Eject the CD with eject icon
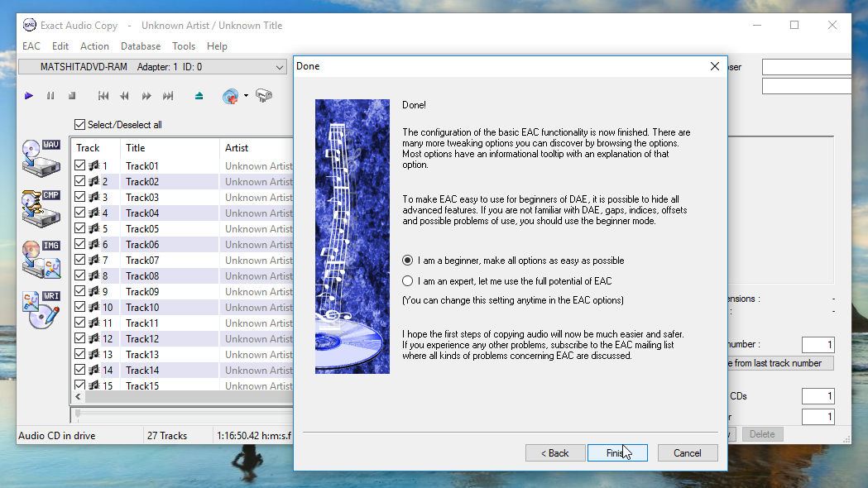The height and width of the screenshot is (488, 868). (199, 96)
